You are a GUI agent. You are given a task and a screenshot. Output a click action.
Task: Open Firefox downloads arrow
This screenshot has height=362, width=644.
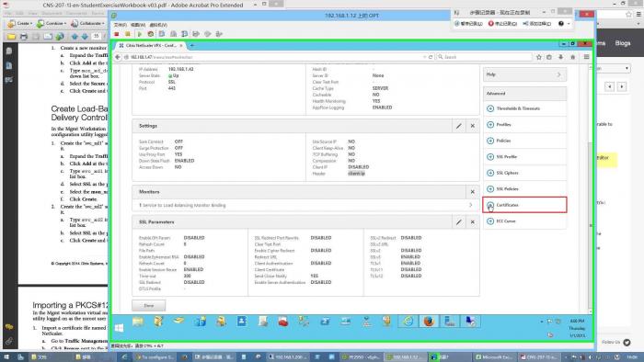pos(560,57)
